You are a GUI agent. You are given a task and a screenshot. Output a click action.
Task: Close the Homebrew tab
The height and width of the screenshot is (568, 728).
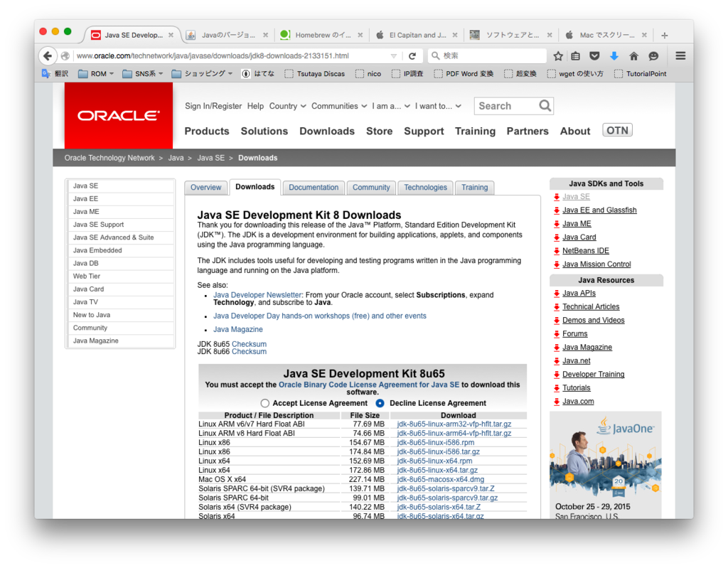(360, 36)
